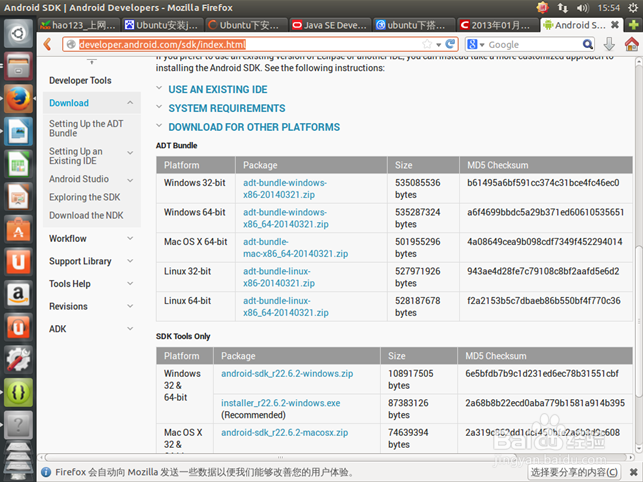Switch to Ubuntu下安... tab
The height and width of the screenshot is (482, 643).
[246, 25]
